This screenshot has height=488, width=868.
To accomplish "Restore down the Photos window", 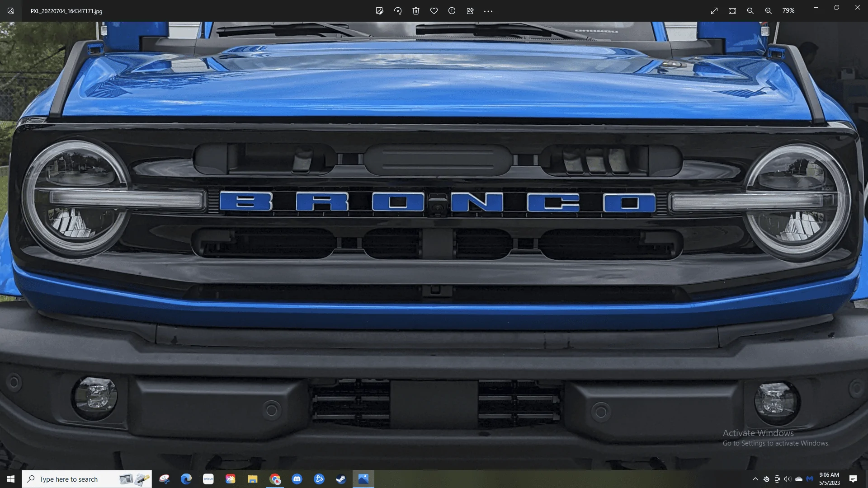I will [837, 8].
